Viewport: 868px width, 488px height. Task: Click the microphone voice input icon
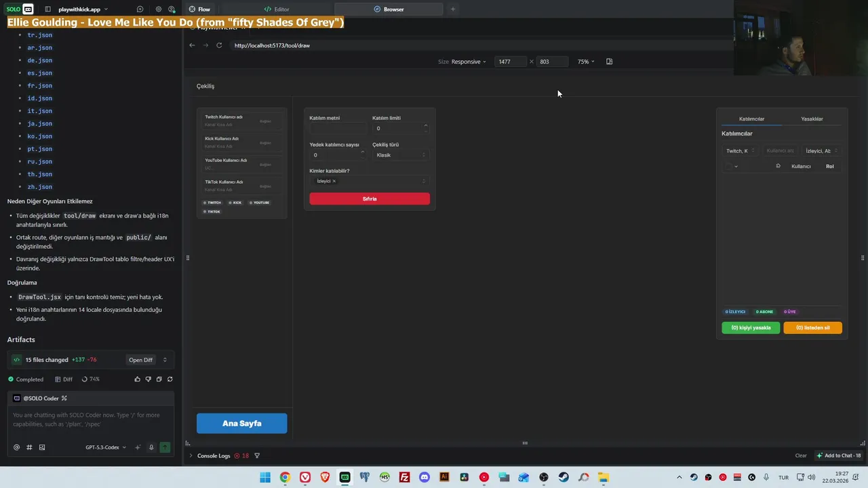pos(151,447)
